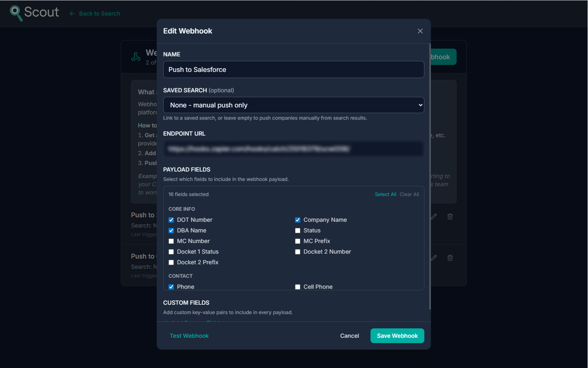Click Select All payload fields
This screenshot has width=588, height=368.
click(x=385, y=194)
